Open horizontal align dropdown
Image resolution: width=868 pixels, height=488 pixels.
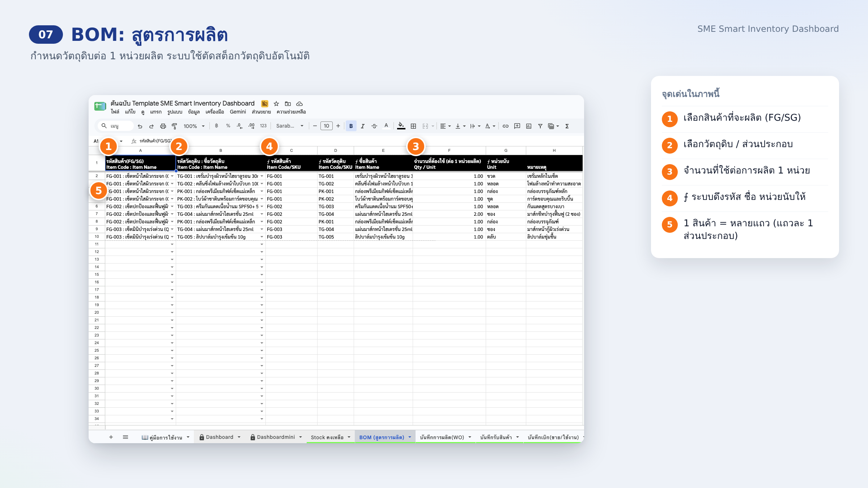[445, 126]
